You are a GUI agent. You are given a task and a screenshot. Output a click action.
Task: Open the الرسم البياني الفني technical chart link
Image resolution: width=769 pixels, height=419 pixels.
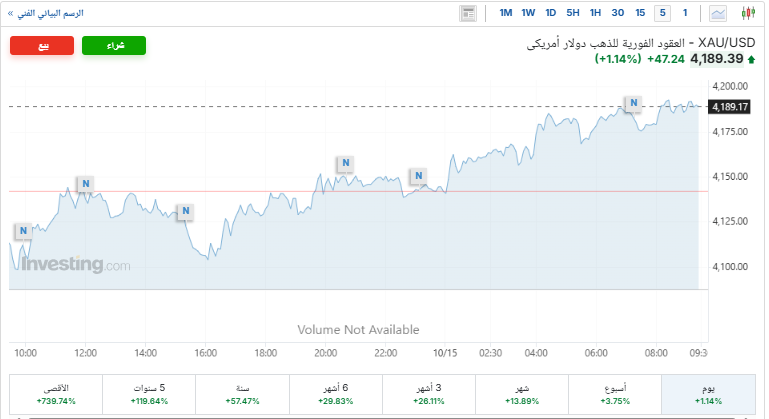click(47, 13)
